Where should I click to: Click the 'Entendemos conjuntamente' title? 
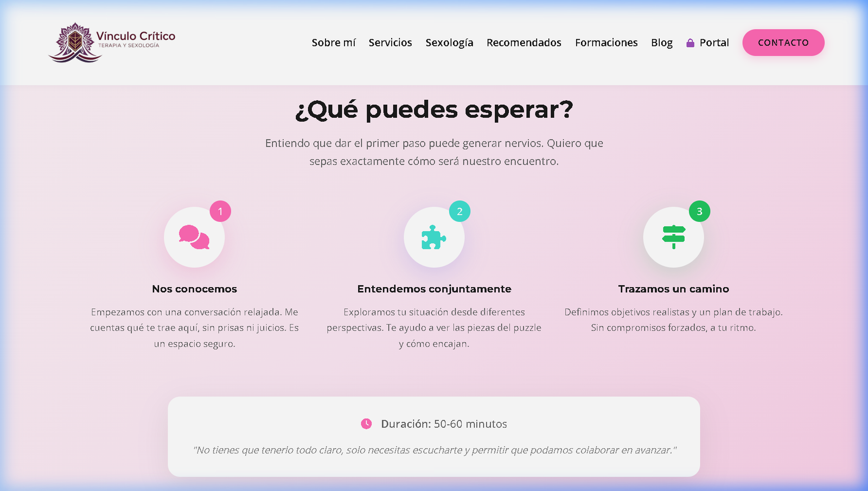click(x=434, y=289)
